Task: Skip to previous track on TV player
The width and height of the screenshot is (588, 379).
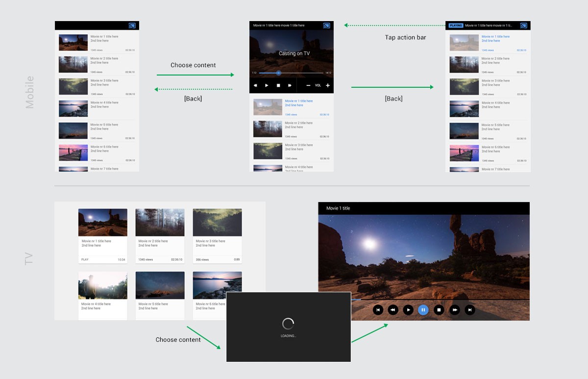Action: (x=378, y=310)
